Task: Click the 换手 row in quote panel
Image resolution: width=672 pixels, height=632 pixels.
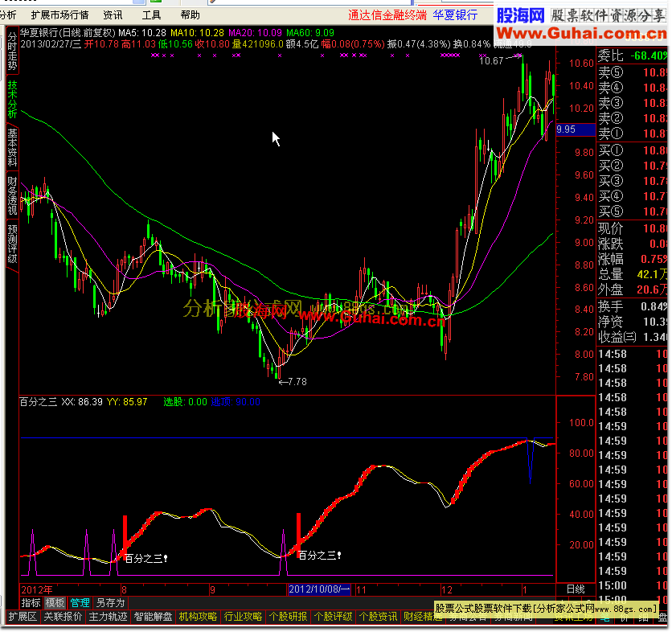Action: coord(632,306)
